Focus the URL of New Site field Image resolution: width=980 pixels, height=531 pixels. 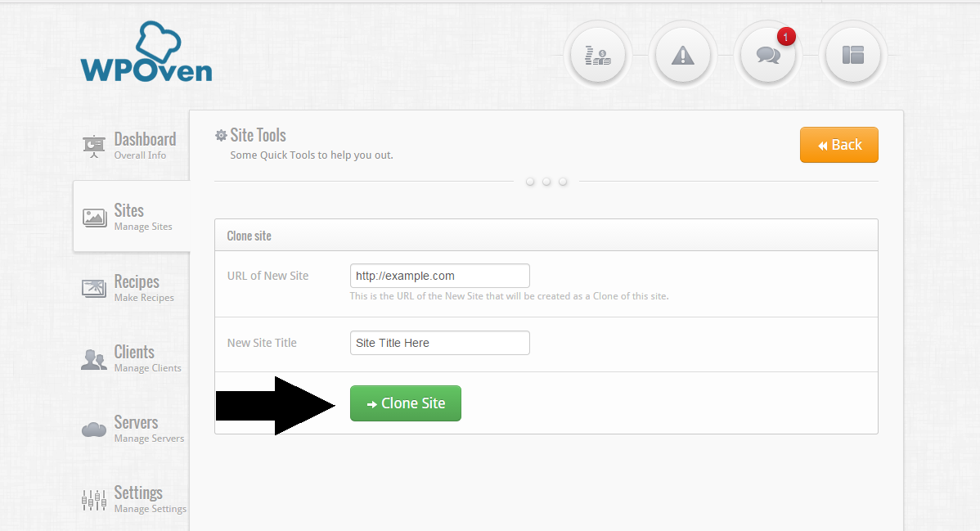pyautogui.click(x=440, y=276)
